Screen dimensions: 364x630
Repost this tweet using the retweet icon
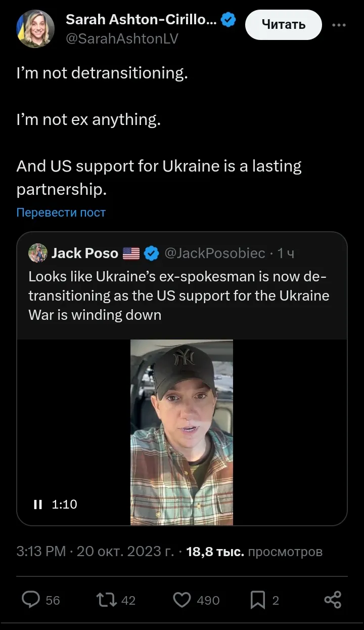[106, 600]
